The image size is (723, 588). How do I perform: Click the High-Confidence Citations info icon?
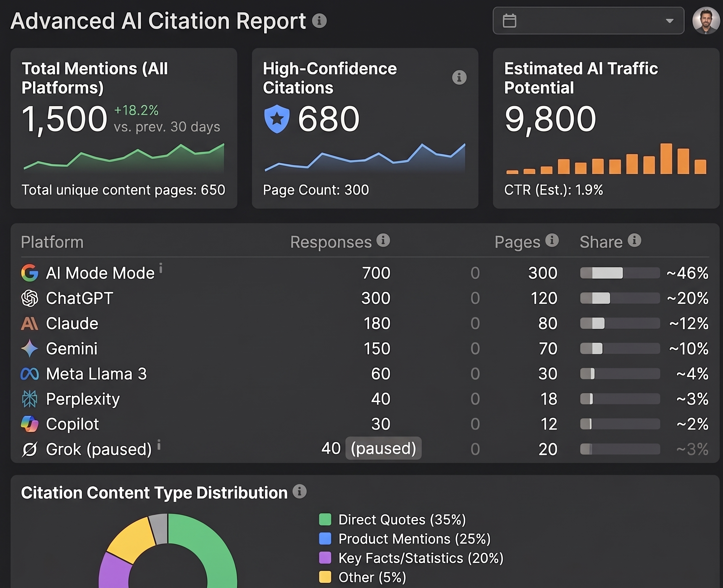pyautogui.click(x=459, y=78)
